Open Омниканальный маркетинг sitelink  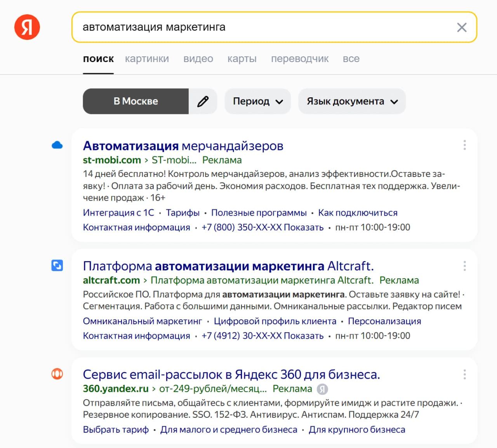(x=142, y=321)
